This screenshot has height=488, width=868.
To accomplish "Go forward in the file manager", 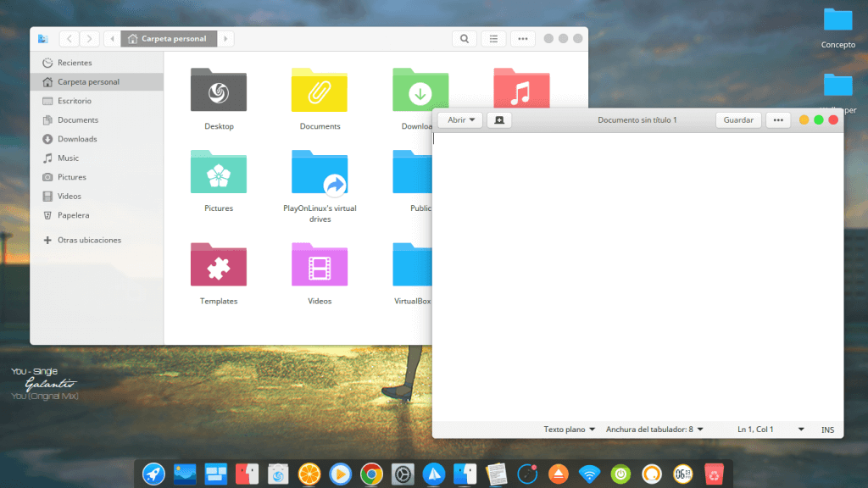I will (x=89, y=39).
